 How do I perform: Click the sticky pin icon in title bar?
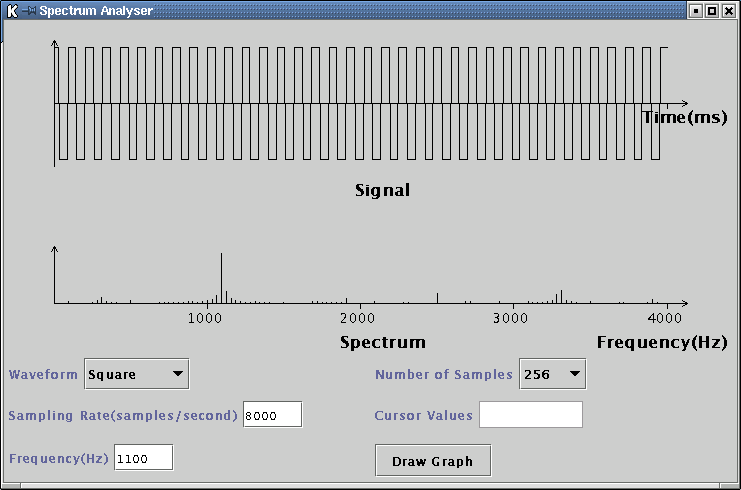(x=29, y=11)
